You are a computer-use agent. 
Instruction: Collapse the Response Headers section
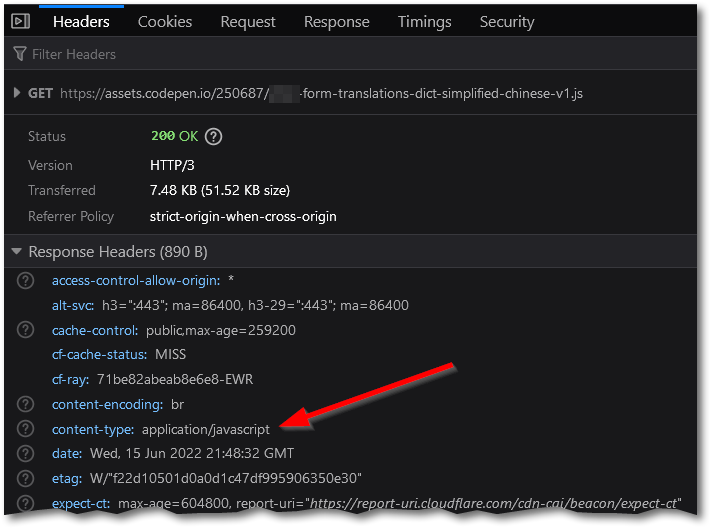coord(17,251)
